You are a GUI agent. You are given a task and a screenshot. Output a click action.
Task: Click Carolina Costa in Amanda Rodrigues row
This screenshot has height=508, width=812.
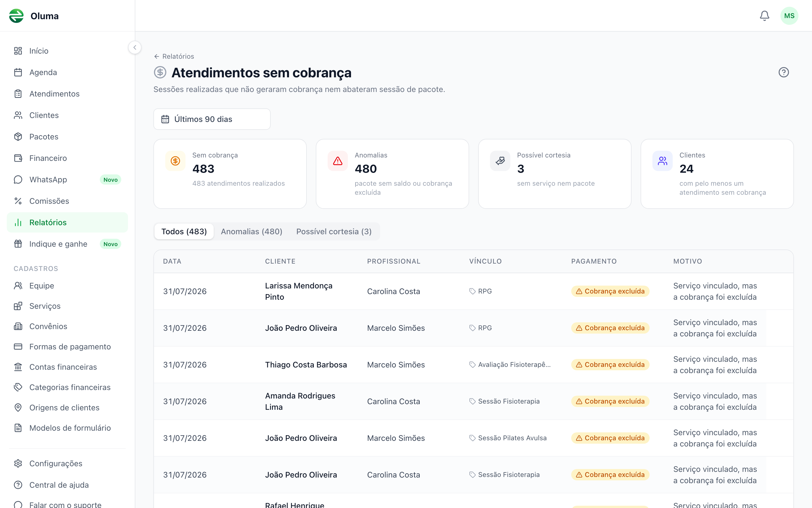[394, 401]
